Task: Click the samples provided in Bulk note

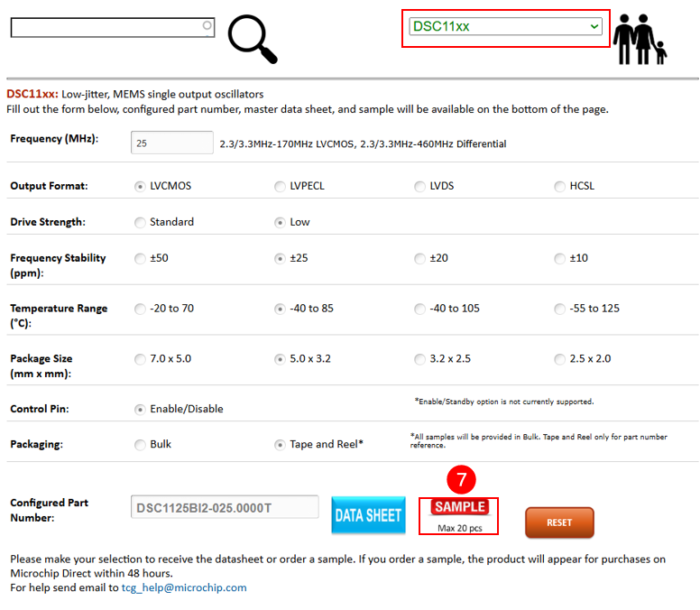Action: (x=539, y=440)
